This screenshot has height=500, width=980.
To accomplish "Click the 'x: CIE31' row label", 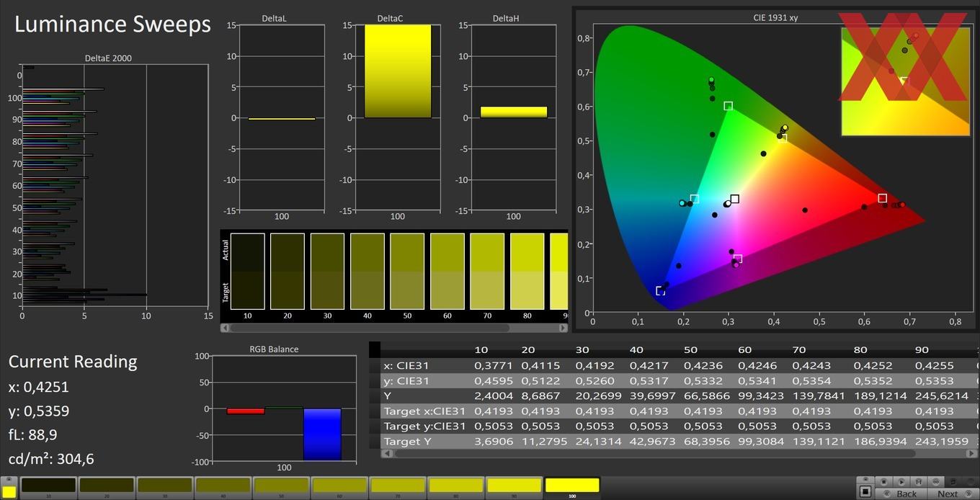I will [406, 365].
